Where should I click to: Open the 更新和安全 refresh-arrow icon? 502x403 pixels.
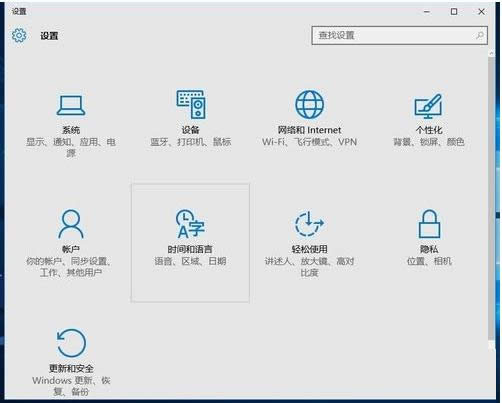click(x=71, y=343)
